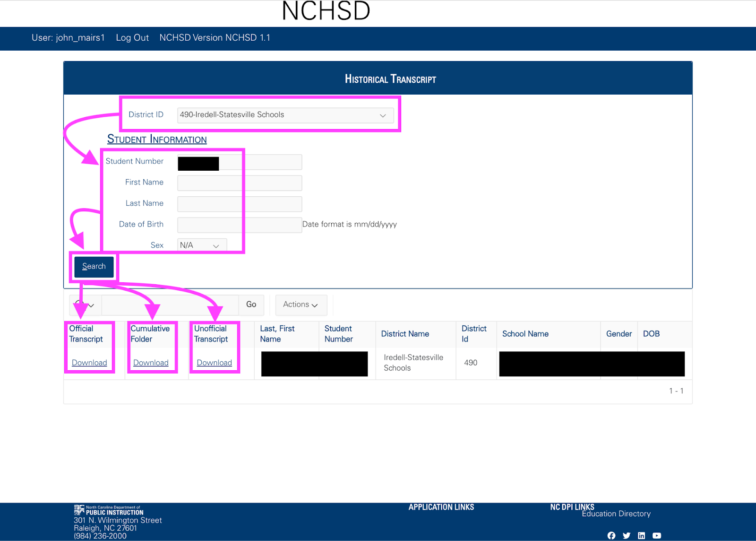756x541 pixels.
Task: Expand the Actions menu
Action: pos(301,305)
